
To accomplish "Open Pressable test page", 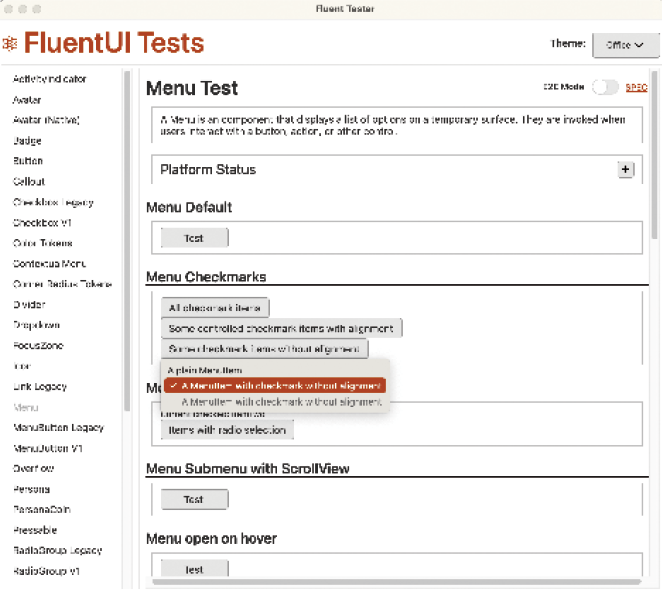I will point(35,530).
